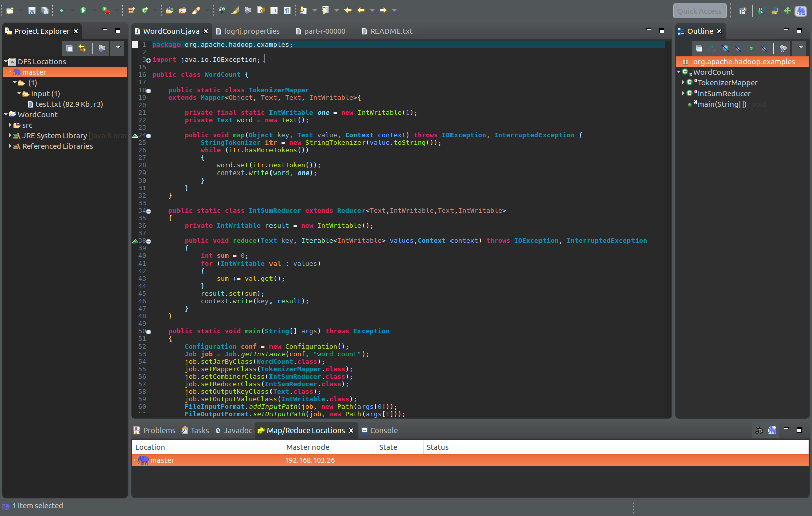Open the Problems tab
This screenshot has width=812, height=516.
154,431
